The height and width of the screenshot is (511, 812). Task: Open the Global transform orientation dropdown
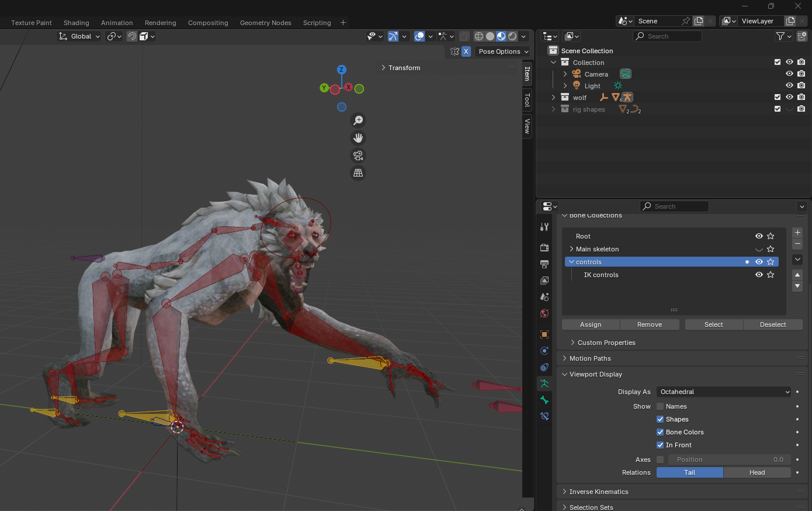79,36
